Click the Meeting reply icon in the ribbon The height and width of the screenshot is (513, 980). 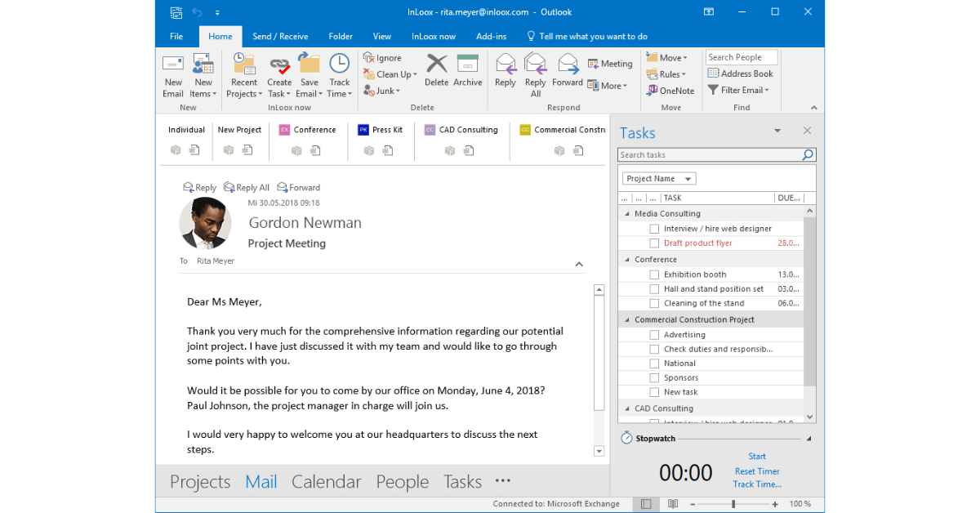[x=594, y=64]
